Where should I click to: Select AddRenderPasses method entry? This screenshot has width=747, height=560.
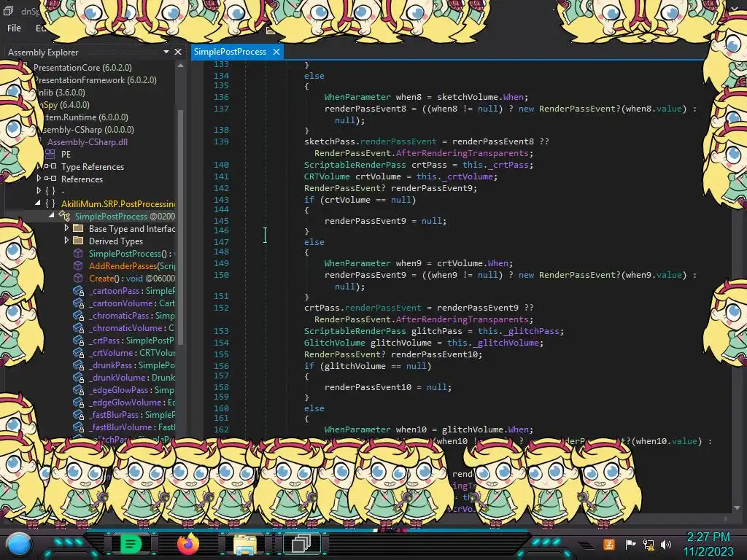pos(132,266)
